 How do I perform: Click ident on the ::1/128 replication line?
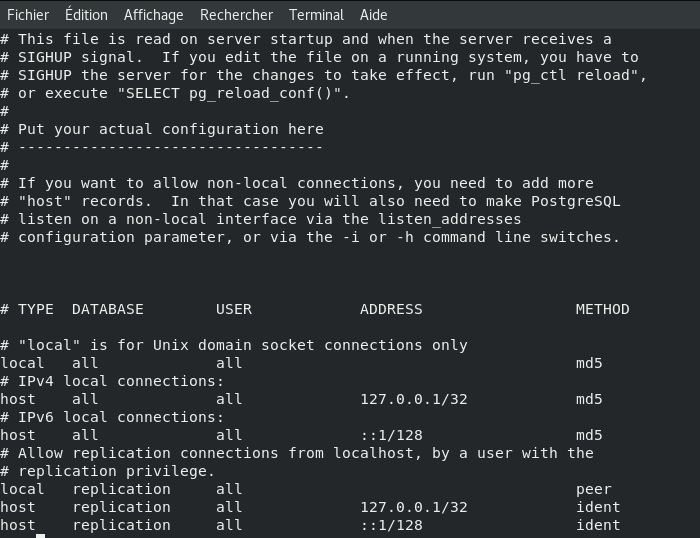click(598, 525)
